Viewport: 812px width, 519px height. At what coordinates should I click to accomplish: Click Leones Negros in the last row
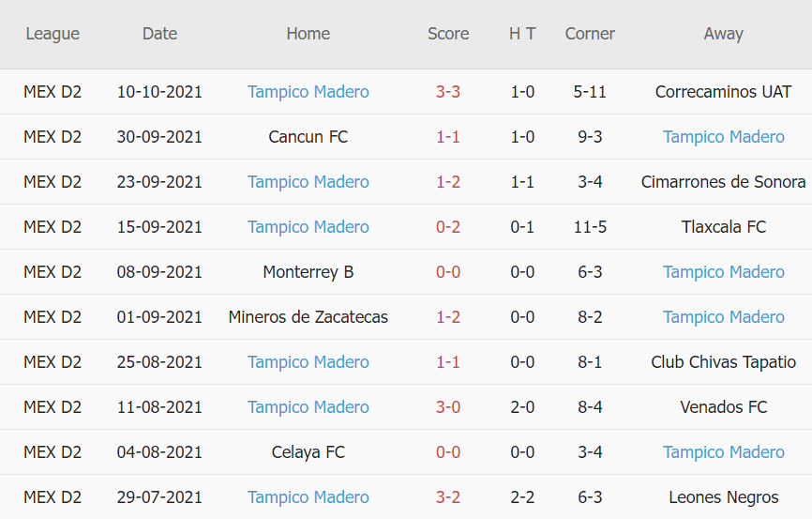click(723, 497)
